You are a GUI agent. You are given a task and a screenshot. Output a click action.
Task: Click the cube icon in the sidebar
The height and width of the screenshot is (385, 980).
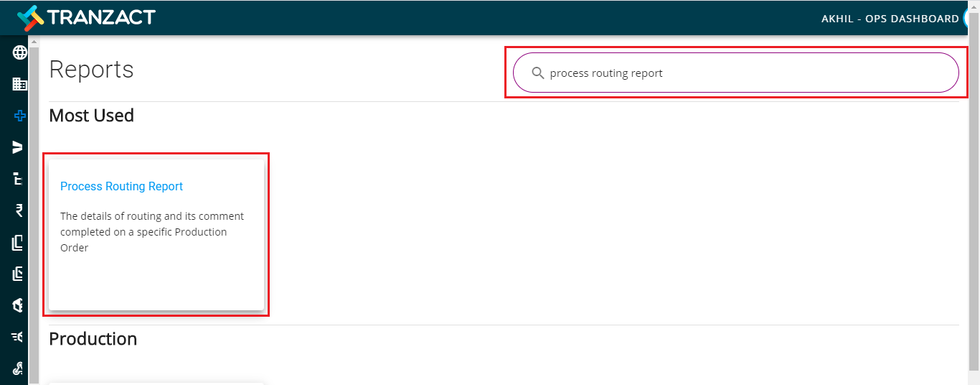[19, 305]
